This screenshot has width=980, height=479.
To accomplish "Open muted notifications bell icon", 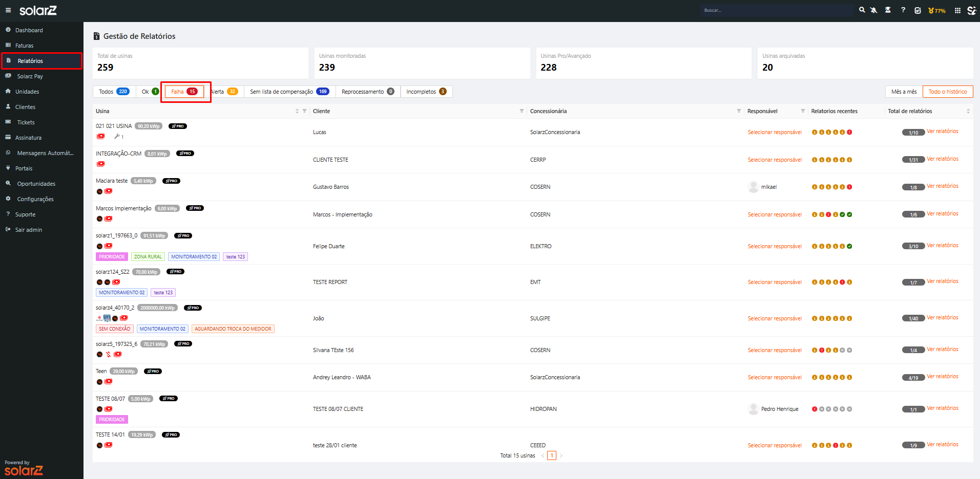I will pyautogui.click(x=874, y=10).
